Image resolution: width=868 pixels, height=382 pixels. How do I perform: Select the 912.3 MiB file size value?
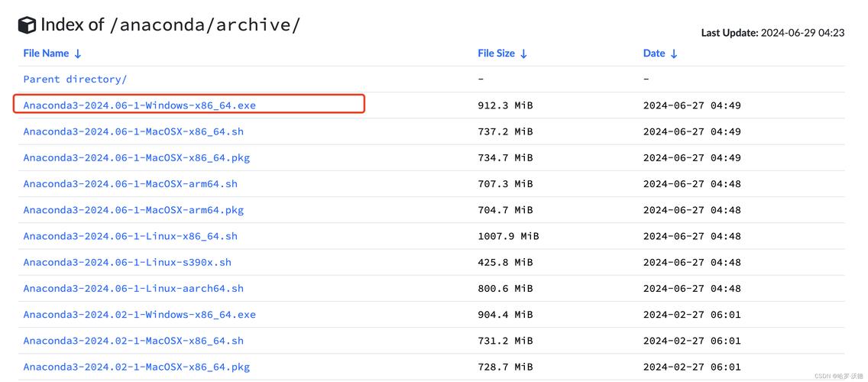pos(505,105)
